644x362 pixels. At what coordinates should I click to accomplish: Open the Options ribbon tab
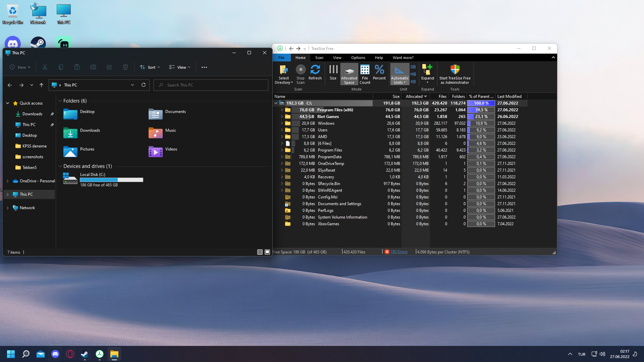click(x=358, y=58)
